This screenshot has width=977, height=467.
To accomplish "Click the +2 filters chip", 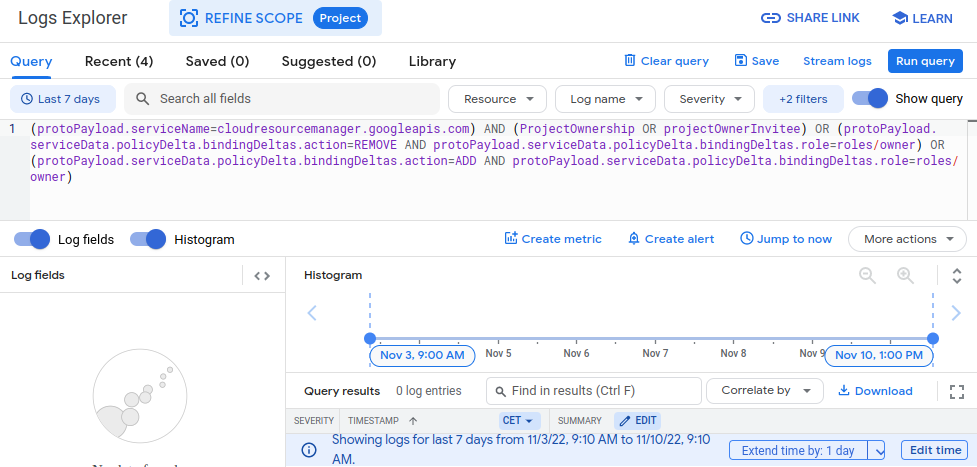I will (x=803, y=99).
